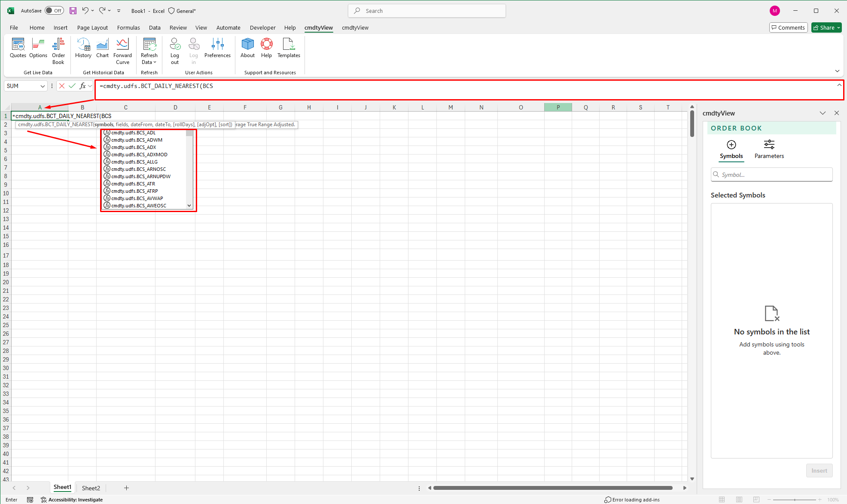Screen dimensions: 847x504
Task: Open the History historical data tool
Action: [83, 48]
